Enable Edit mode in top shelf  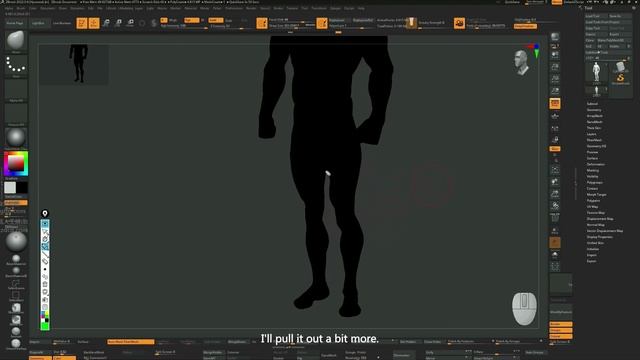pos(82,23)
